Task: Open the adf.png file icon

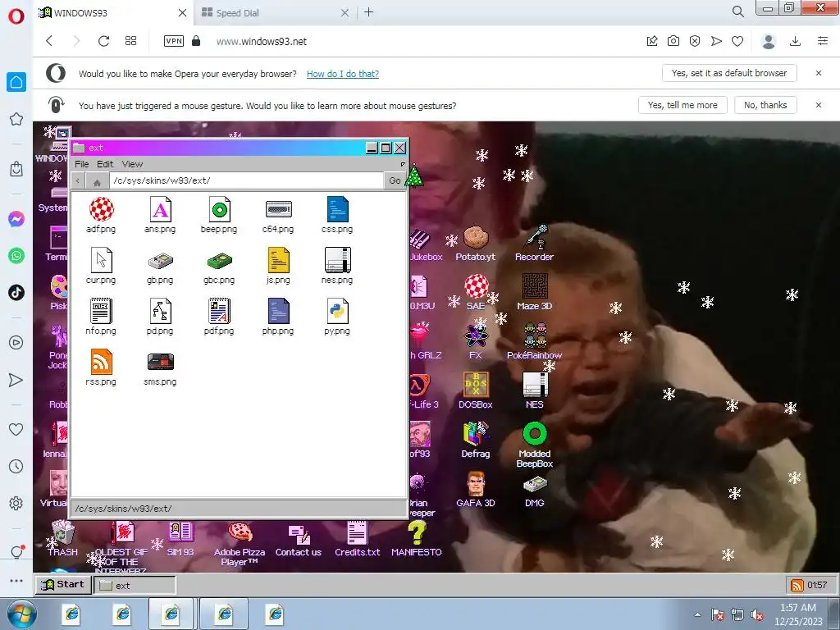Action: 101,209
